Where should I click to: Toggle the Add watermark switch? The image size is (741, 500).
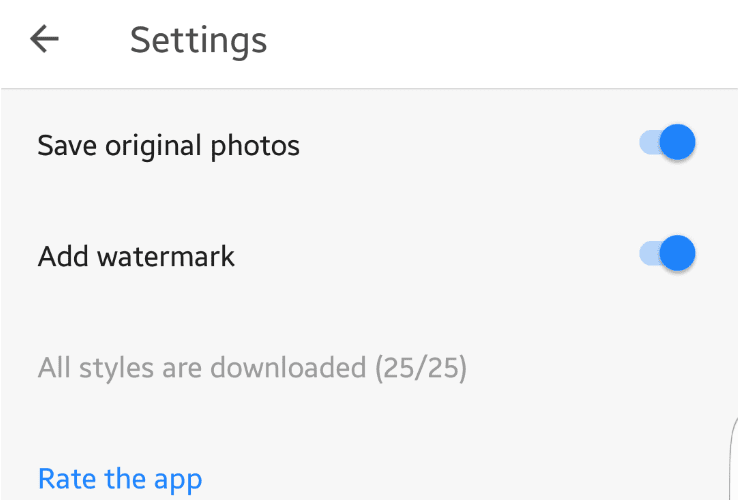pyautogui.click(x=667, y=254)
